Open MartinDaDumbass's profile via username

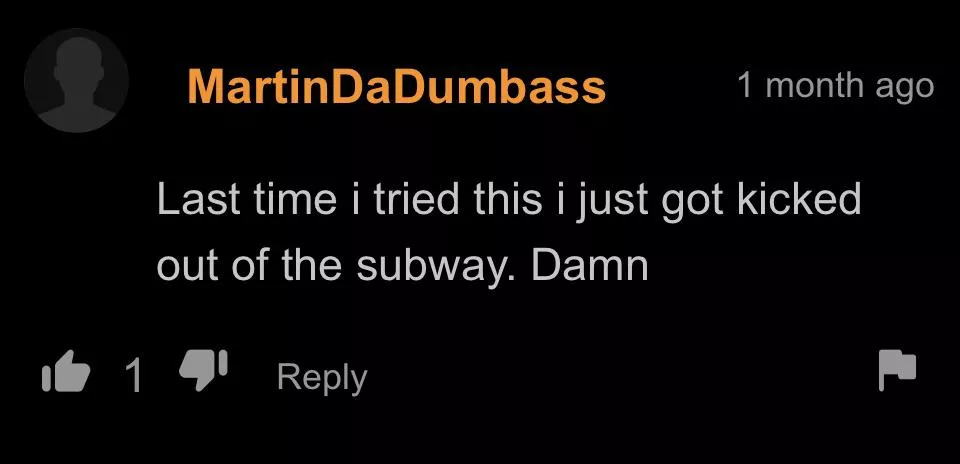pyautogui.click(x=397, y=86)
